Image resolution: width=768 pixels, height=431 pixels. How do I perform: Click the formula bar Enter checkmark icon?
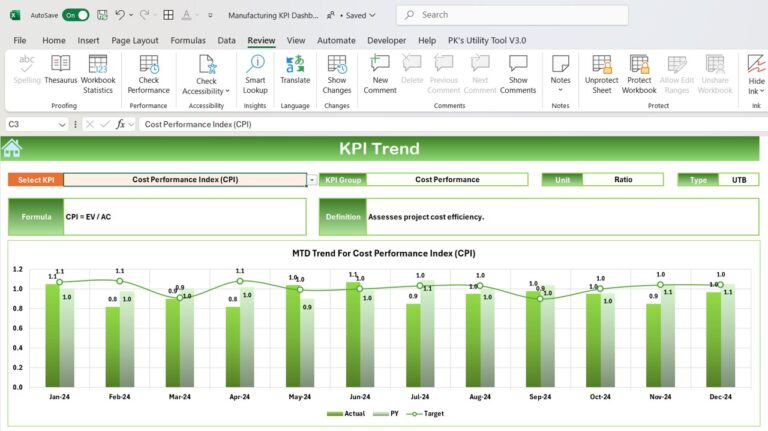[x=104, y=124]
